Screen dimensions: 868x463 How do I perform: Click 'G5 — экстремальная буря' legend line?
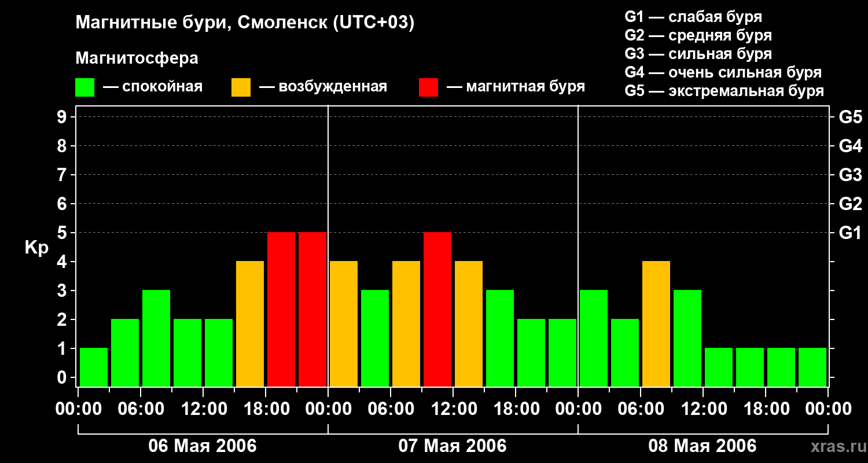click(x=724, y=91)
